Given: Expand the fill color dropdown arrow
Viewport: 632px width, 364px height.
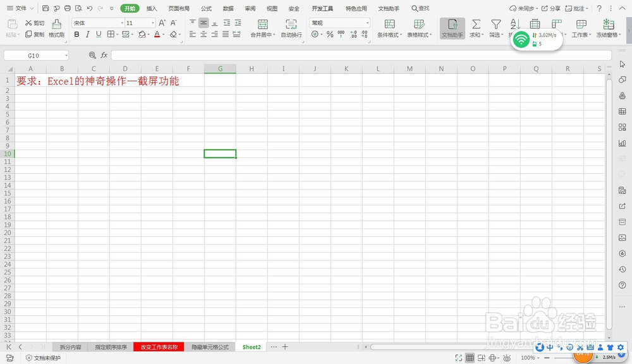Looking at the screenshot, I should [x=149, y=35].
